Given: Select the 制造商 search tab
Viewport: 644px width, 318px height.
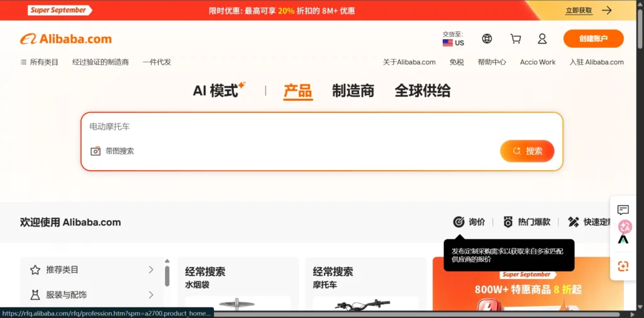Looking at the screenshot, I should click(x=353, y=91).
